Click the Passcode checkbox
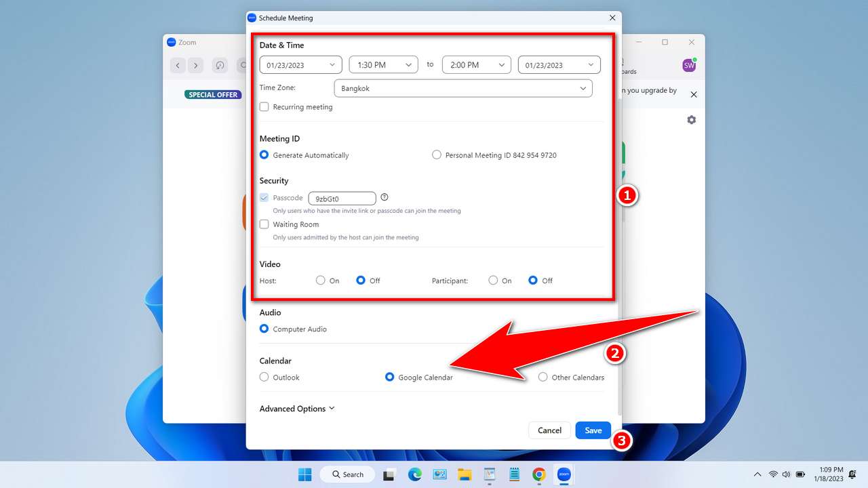Viewport: 868px width, 488px height. point(264,198)
